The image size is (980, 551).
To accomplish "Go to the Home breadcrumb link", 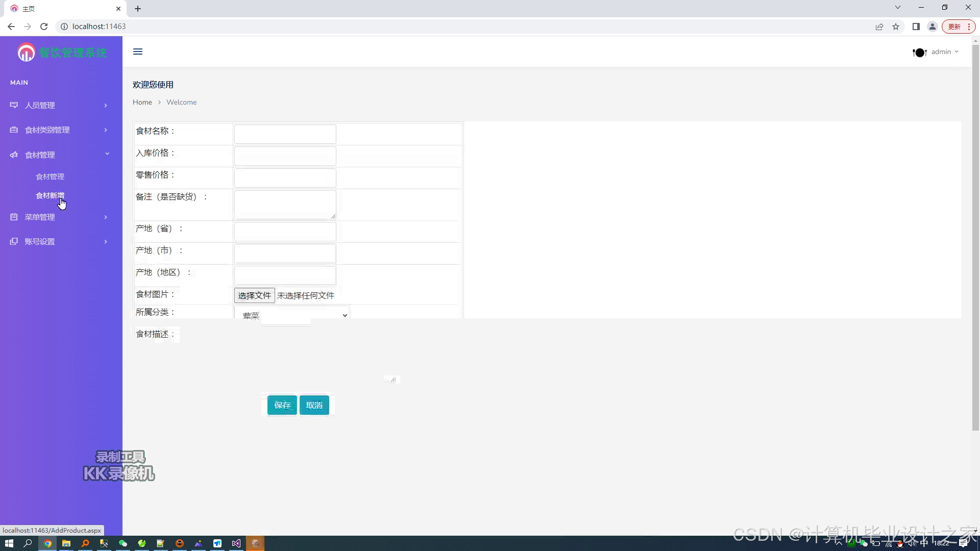I will click(142, 102).
